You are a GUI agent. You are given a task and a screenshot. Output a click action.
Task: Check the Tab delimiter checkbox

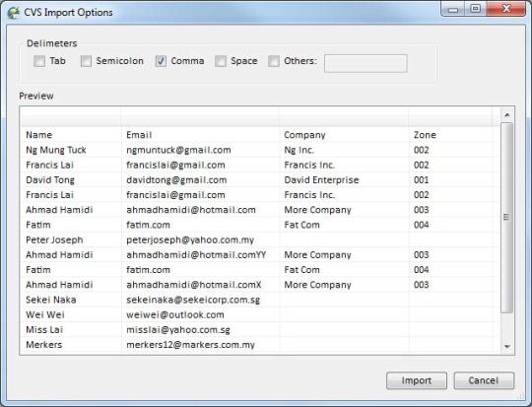(39, 61)
